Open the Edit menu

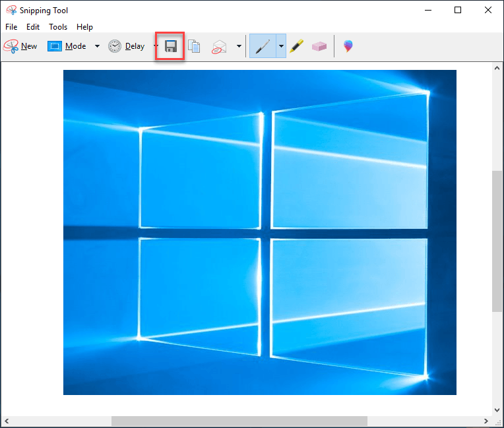33,27
